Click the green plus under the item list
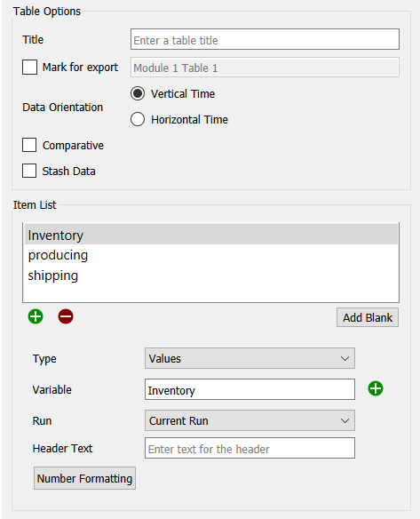 tap(36, 316)
